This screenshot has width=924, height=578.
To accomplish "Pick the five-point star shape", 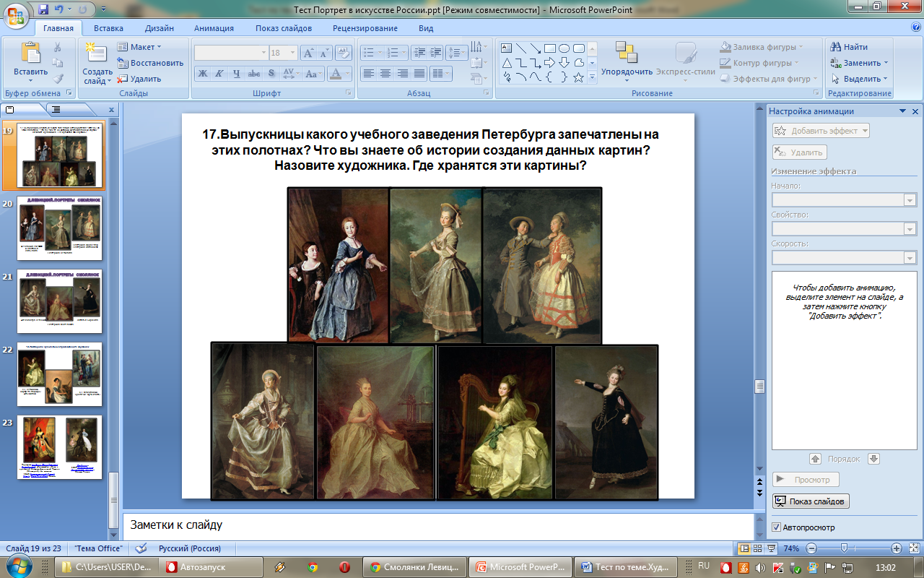I will (578, 77).
